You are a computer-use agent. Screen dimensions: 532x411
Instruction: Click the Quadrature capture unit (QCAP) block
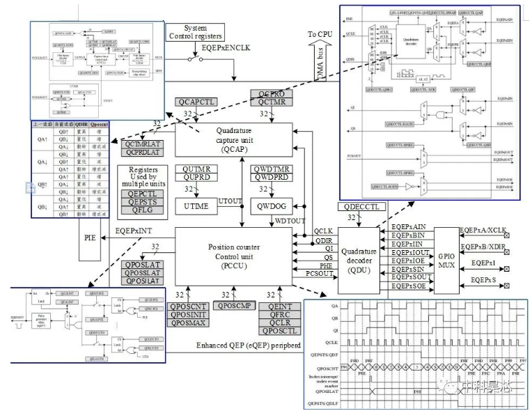234,140
